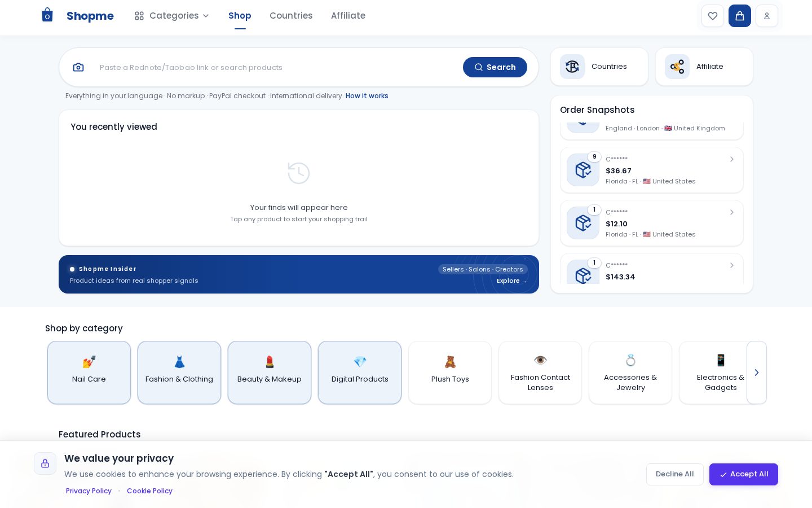This screenshot has height=508, width=812.
Task: Open the wishlist heart icon
Action: pyautogui.click(x=713, y=16)
